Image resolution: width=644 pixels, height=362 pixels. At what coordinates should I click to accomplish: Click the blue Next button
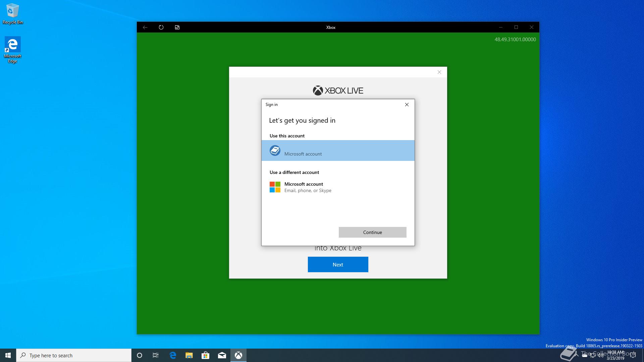click(338, 264)
